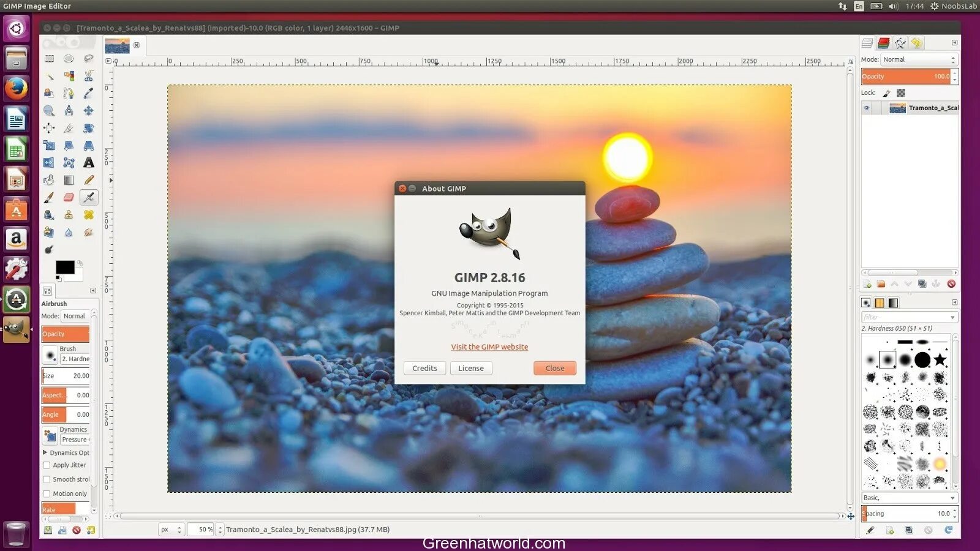Viewport: 980px width, 551px height.
Task: Select the Blend gradient tool
Action: pyautogui.click(x=69, y=180)
